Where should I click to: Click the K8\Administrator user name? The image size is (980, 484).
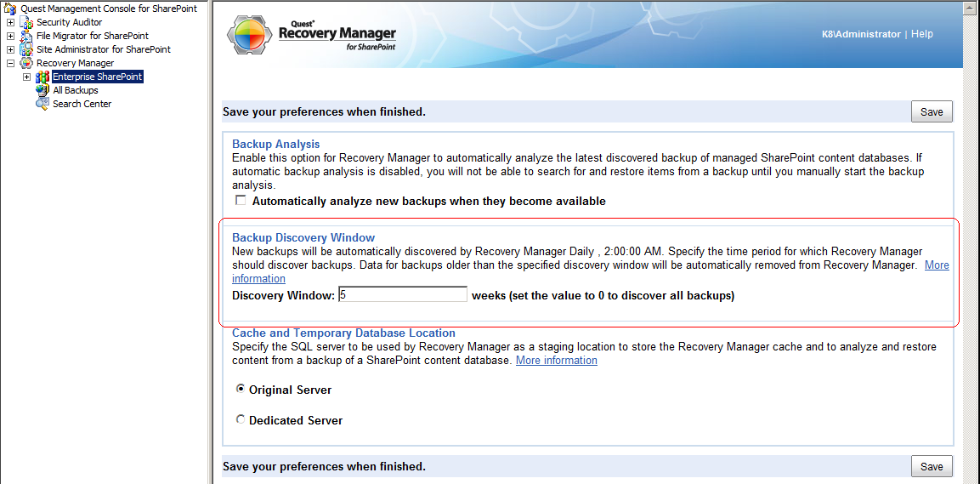(861, 34)
